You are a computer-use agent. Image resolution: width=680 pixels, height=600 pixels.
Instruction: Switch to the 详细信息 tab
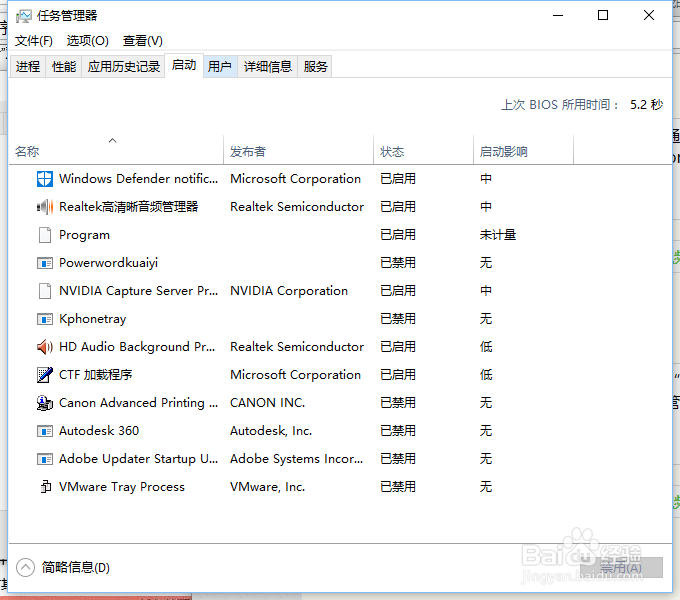click(x=268, y=66)
